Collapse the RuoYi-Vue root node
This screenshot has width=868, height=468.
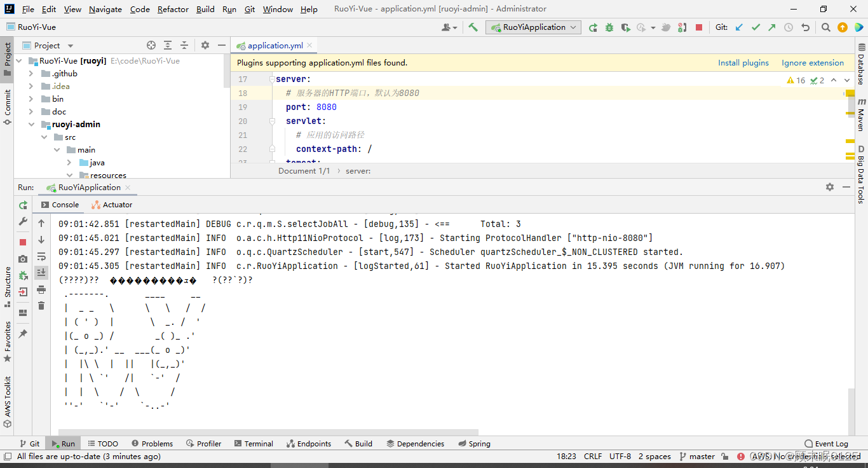coord(18,61)
